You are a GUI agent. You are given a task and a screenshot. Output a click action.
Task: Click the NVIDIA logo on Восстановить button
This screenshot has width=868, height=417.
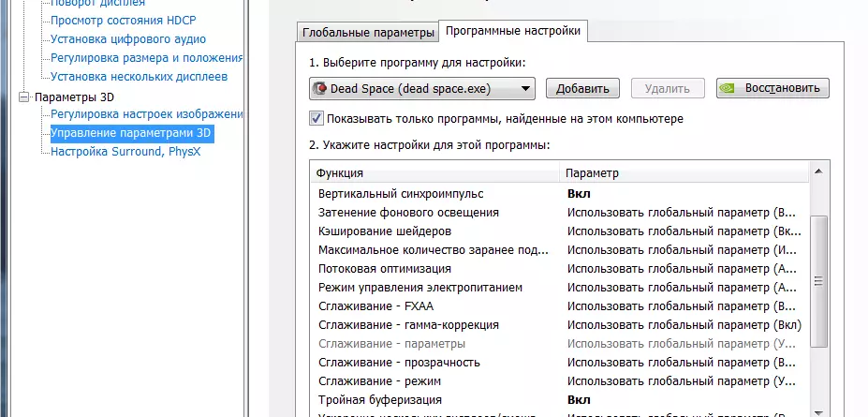click(728, 89)
